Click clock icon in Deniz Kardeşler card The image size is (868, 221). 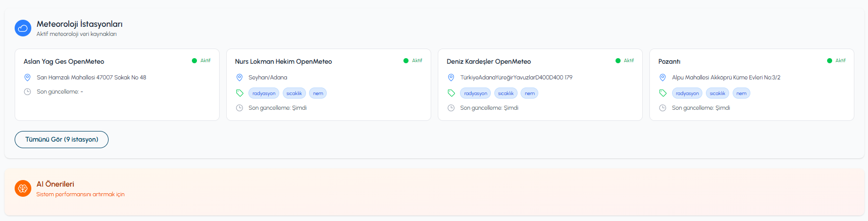click(451, 108)
